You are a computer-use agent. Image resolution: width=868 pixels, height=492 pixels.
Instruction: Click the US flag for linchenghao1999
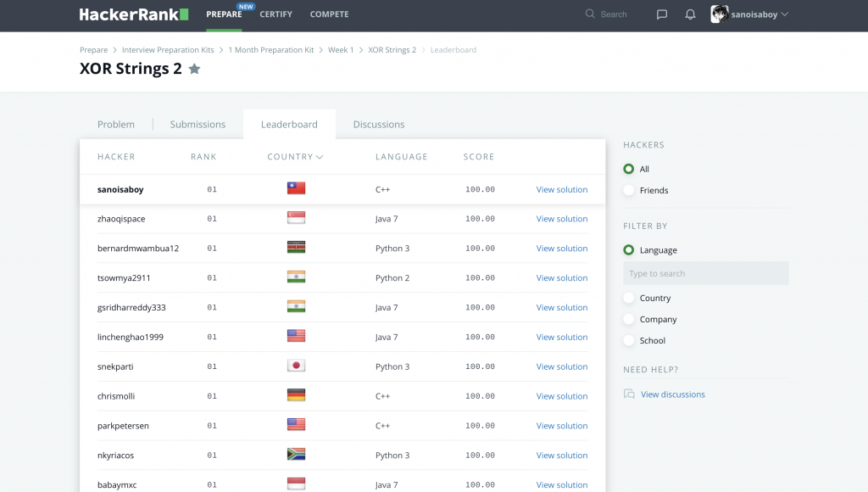click(x=296, y=336)
